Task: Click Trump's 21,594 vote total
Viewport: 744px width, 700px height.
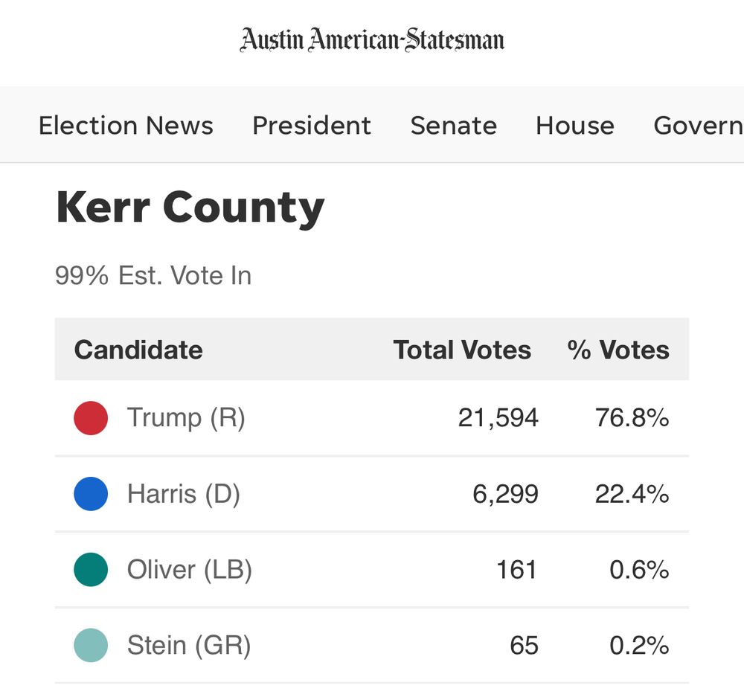Action: 498,418
